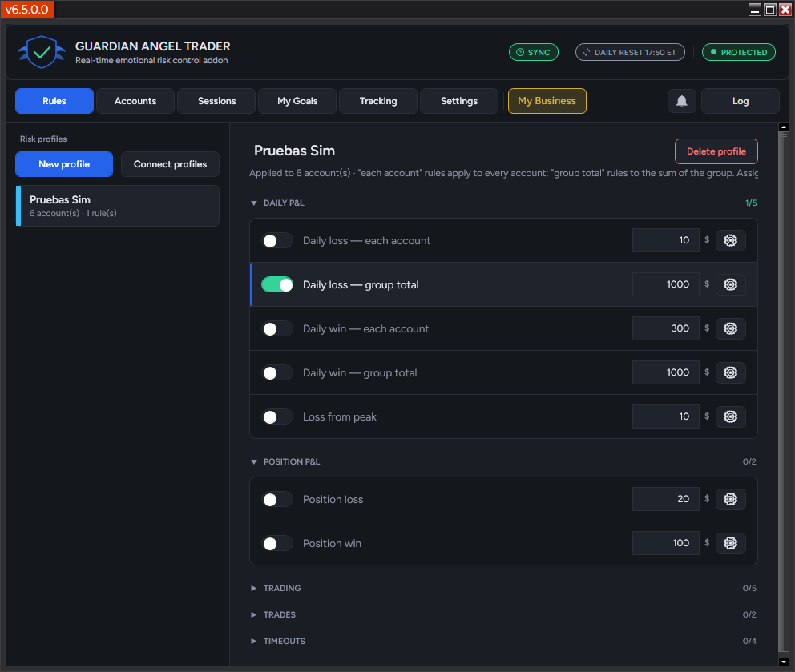Click the PROTECTED status badge
Screen dimensions: 795x672
point(738,52)
